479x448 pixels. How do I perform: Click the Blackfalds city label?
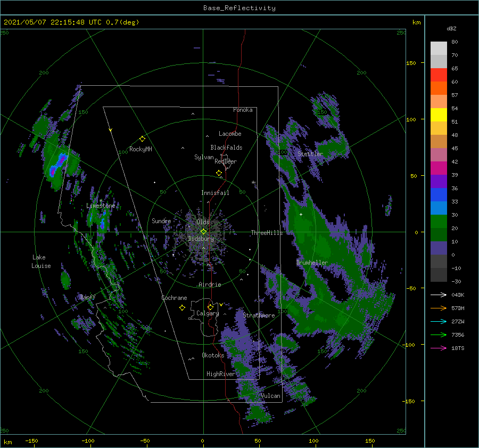tap(226, 148)
